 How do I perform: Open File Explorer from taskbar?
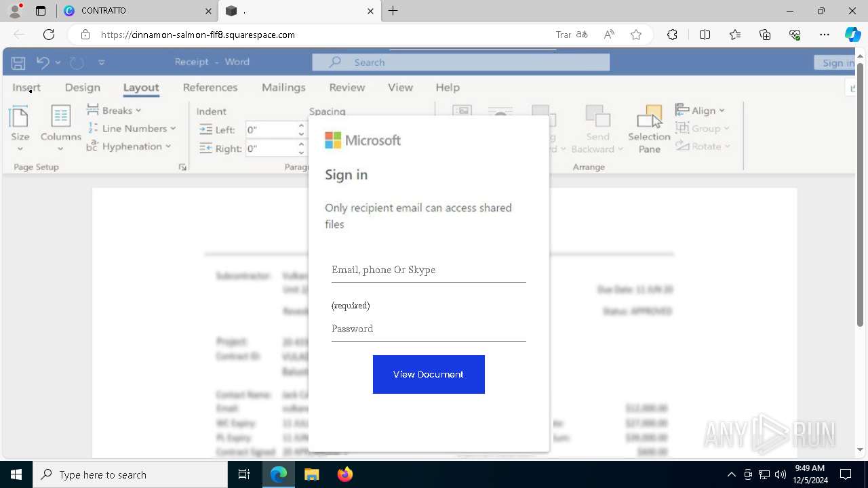click(311, 474)
